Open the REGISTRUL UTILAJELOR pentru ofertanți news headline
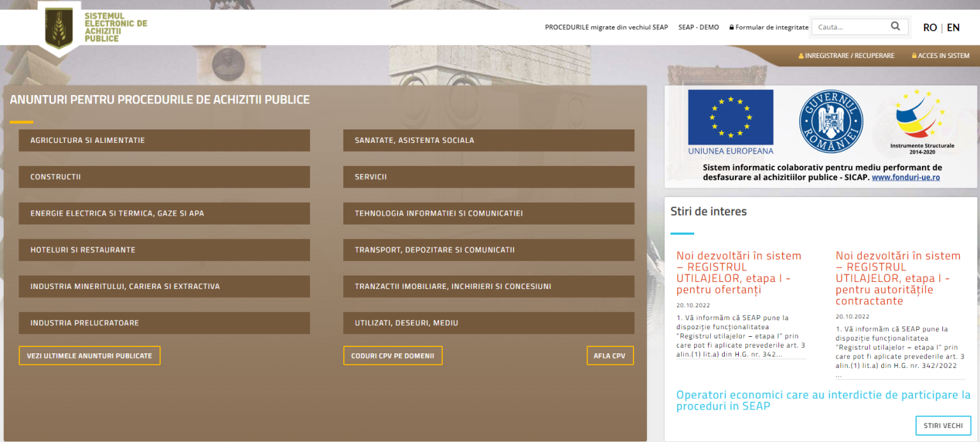 (x=739, y=272)
